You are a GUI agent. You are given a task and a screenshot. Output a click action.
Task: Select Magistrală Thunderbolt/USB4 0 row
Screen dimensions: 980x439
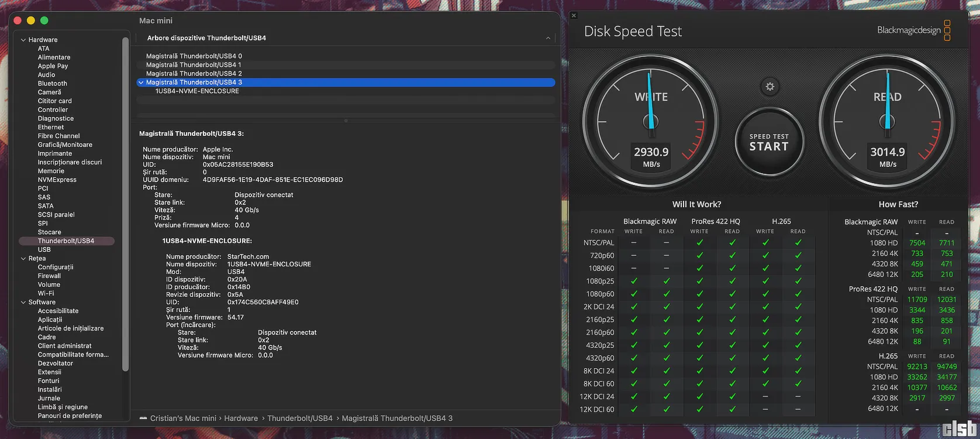tap(194, 56)
